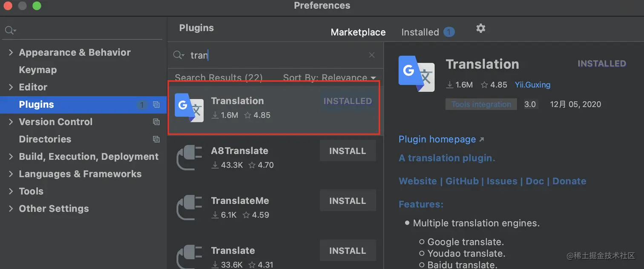Install the Translate plugin
The width and height of the screenshot is (644, 269).
point(348,251)
